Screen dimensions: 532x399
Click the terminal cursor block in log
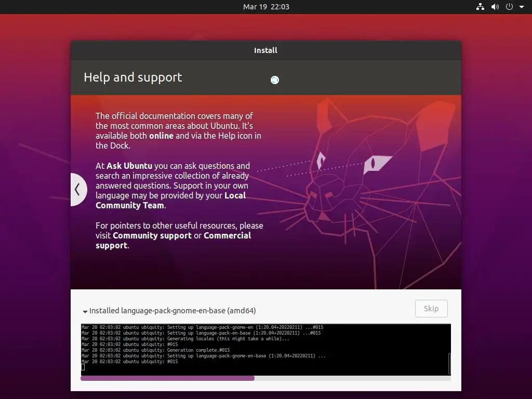tap(83, 367)
